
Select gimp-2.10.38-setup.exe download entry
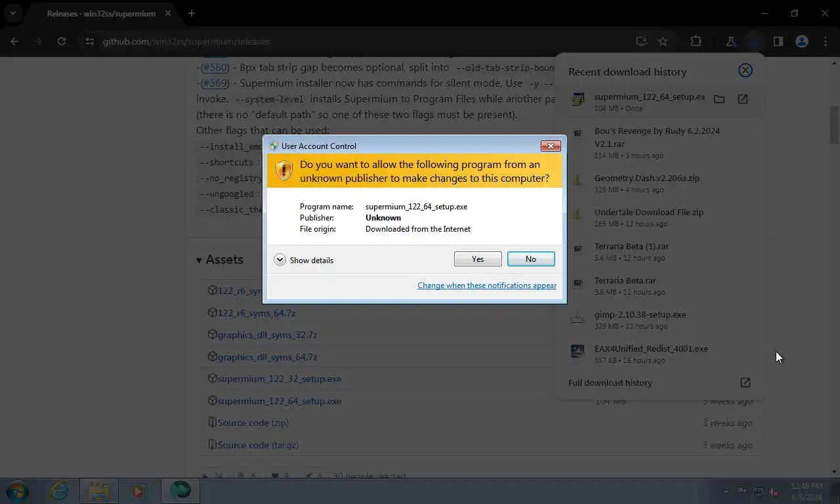(x=660, y=320)
